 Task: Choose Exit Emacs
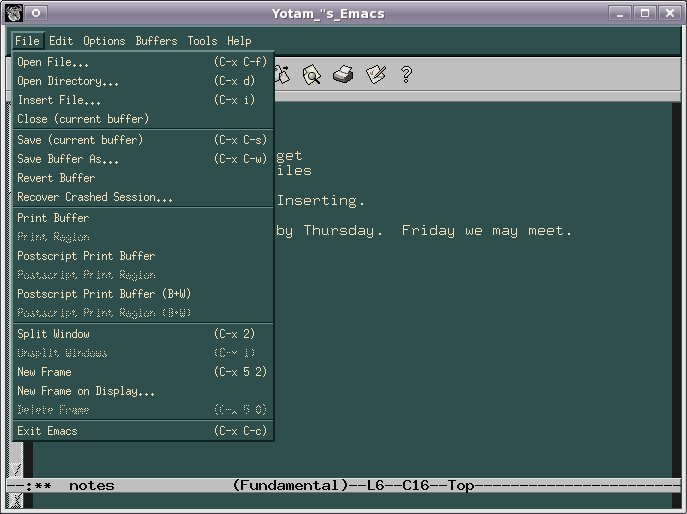pos(143,431)
